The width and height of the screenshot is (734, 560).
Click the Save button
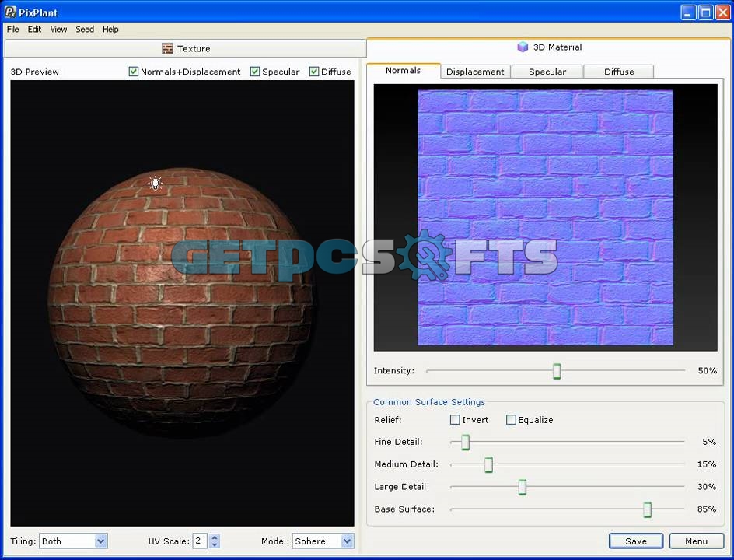pyautogui.click(x=636, y=541)
